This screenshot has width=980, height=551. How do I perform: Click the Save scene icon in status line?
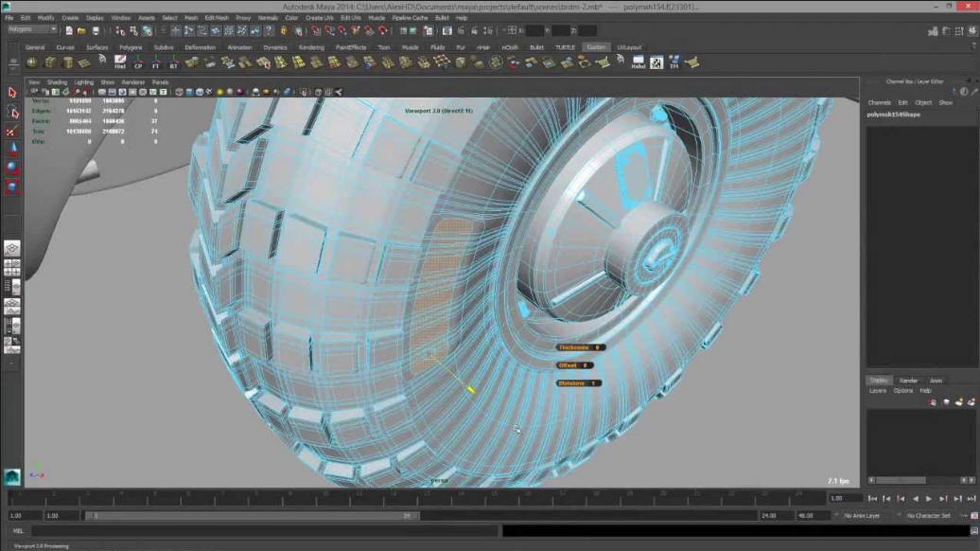(96, 30)
